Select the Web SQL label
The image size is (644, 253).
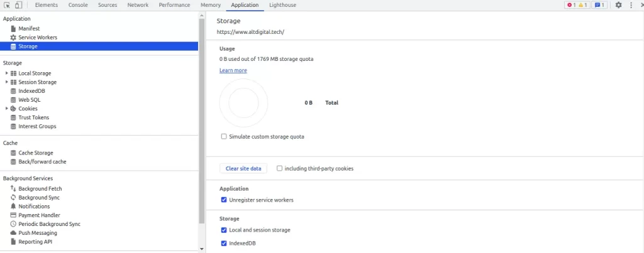(x=30, y=100)
